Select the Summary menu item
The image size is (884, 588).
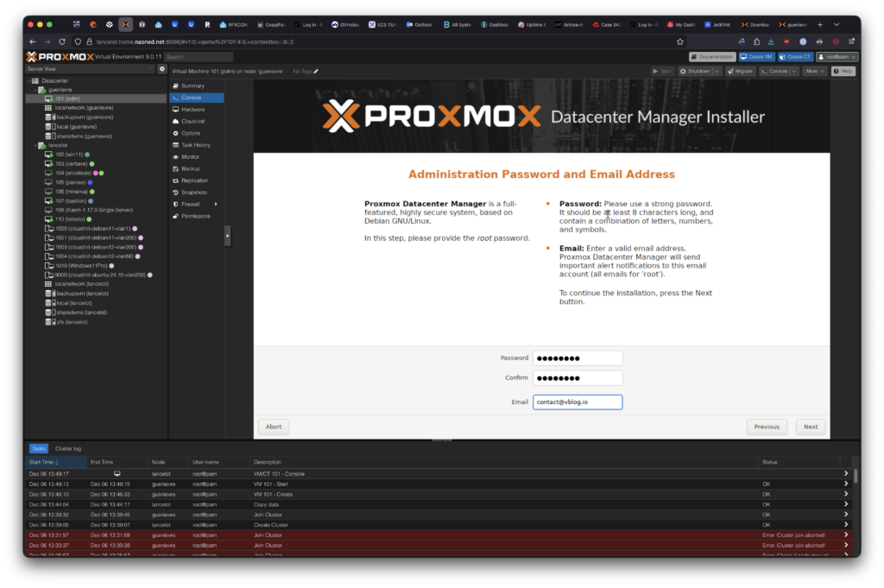click(193, 85)
